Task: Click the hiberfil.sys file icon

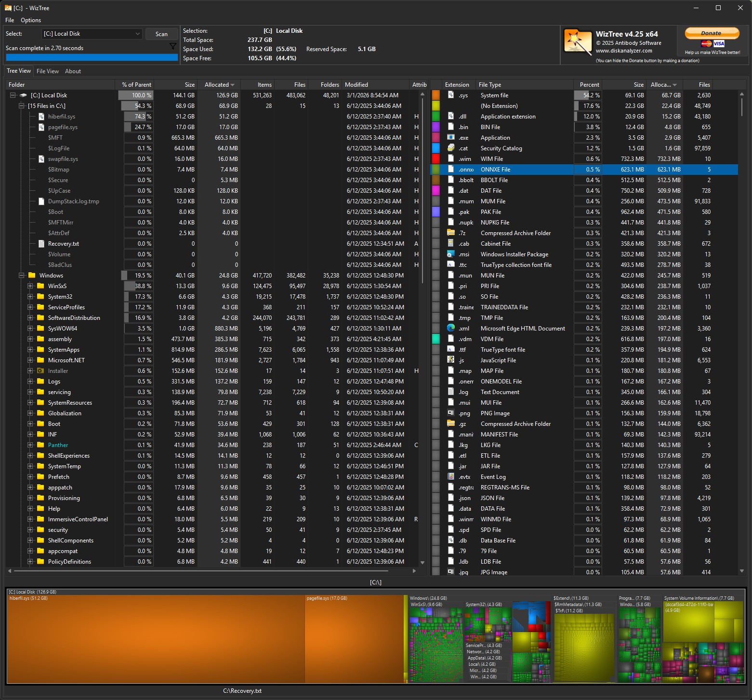Action: click(x=41, y=117)
